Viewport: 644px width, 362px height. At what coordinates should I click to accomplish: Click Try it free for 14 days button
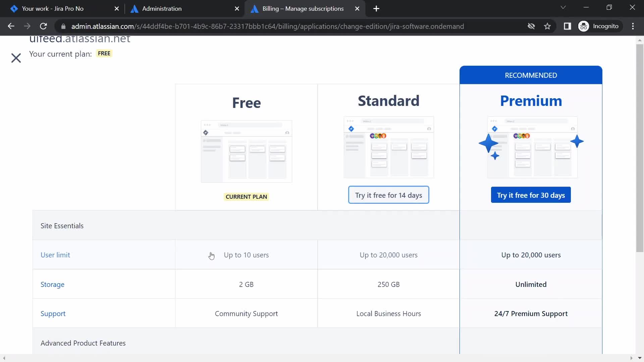[x=388, y=195]
